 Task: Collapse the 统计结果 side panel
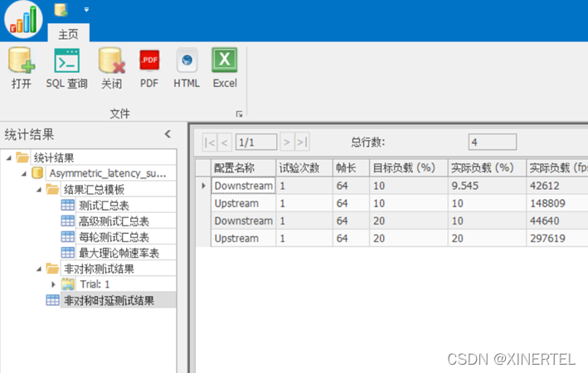click(x=168, y=133)
